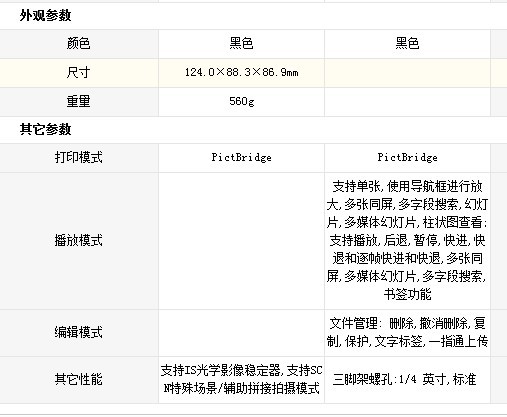
Task: Select the 重量 row label
Action: coord(78,101)
